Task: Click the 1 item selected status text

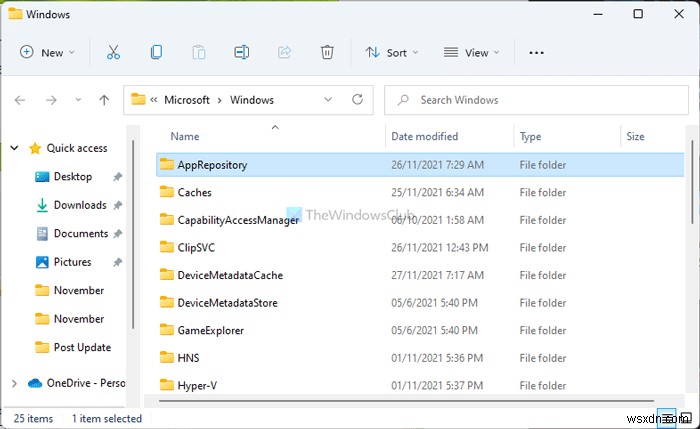Action: click(x=107, y=418)
